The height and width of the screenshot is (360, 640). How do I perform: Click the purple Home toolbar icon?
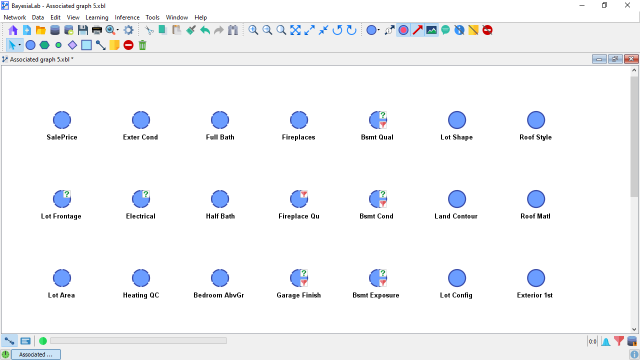click(x=13, y=30)
